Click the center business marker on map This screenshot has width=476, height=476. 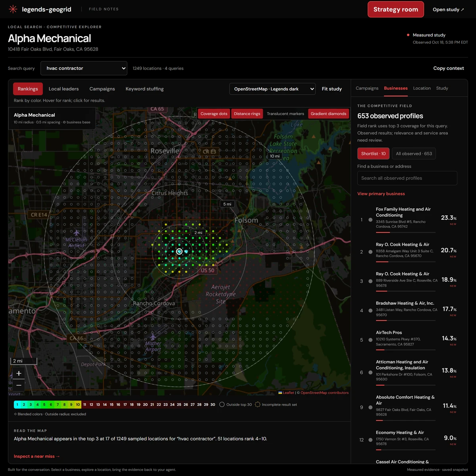tap(179, 251)
